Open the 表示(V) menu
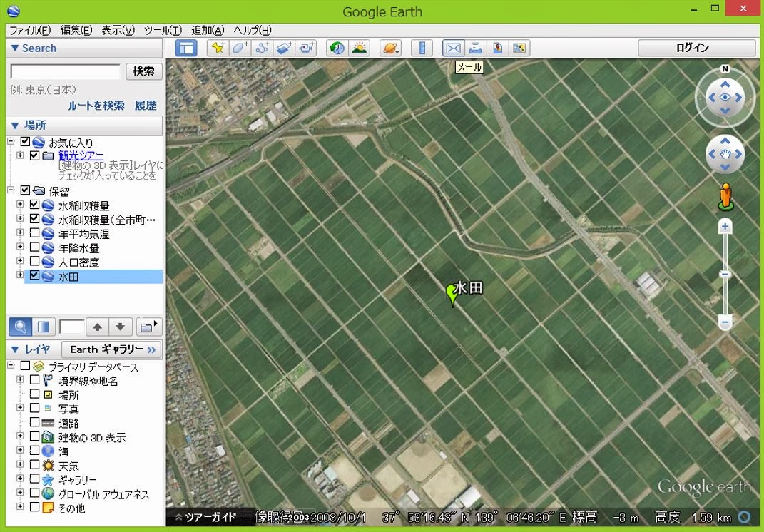The height and width of the screenshot is (532, 764). 118,30
